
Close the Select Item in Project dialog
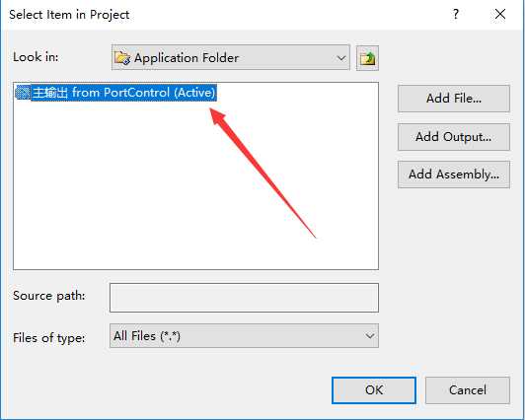(x=500, y=14)
